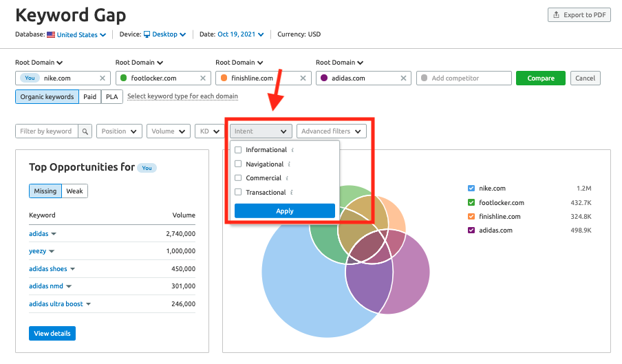Screen dimensions: 622x364
Task: Click the Export to PDF button
Action: 579,15
